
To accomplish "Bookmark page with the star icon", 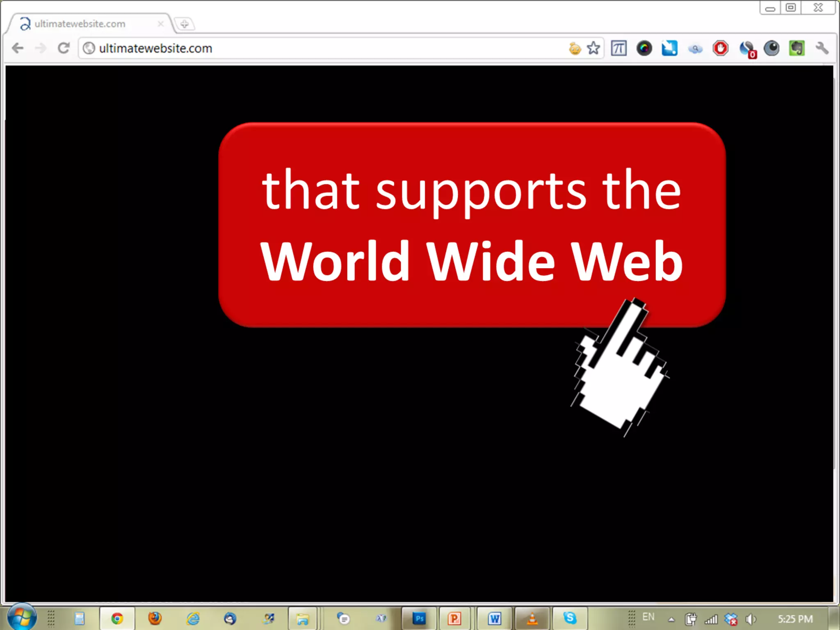I will point(593,48).
